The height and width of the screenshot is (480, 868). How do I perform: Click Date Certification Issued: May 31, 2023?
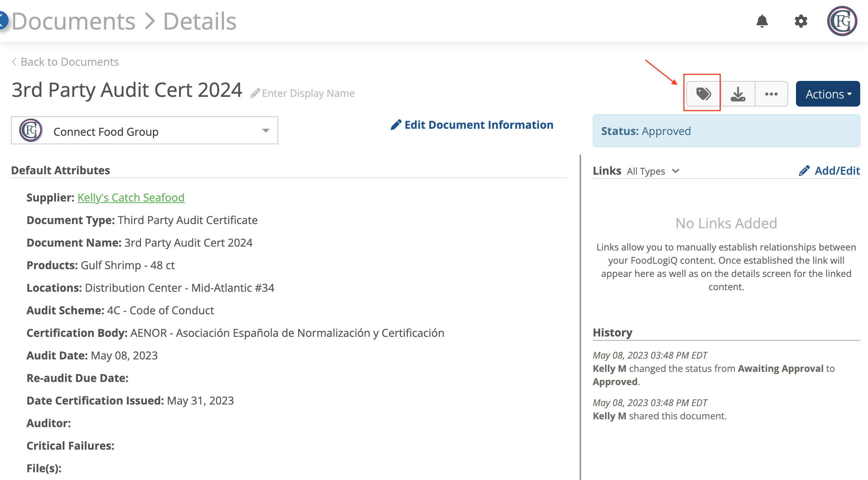pyautogui.click(x=130, y=401)
